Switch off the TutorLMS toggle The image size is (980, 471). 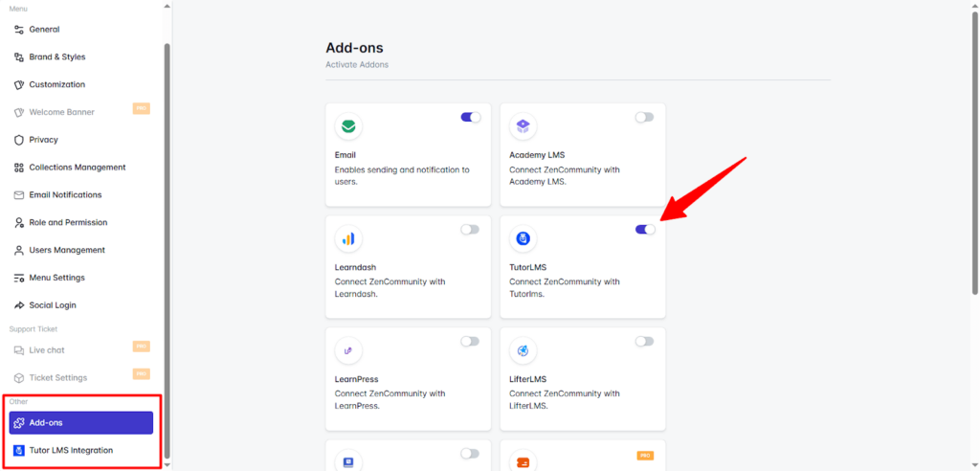(645, 230)
